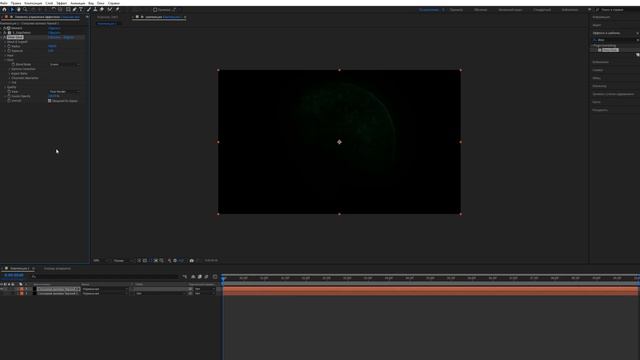Click the snapshot camera icon below the viewer

191,260
